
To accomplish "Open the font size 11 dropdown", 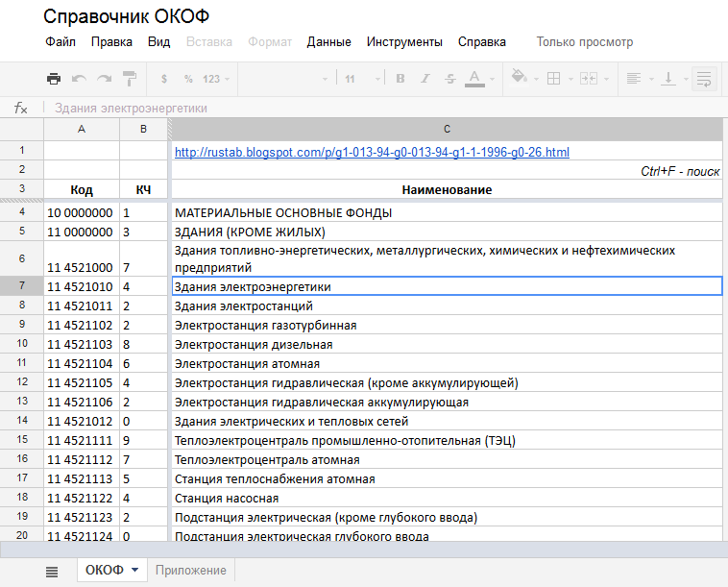I will pos(363,79).
